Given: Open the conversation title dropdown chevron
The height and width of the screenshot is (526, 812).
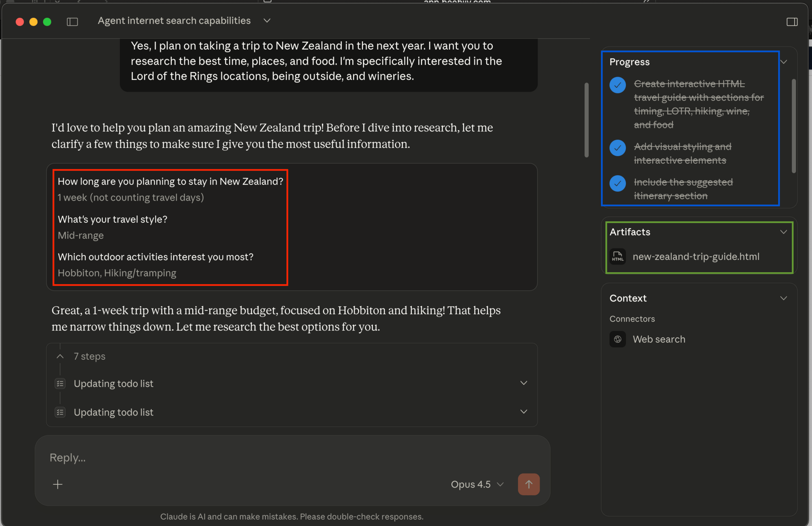Looking at the screenshot, I should tap(267, 21).
